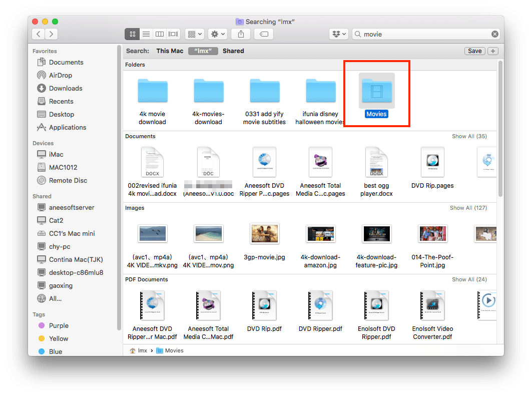Open the search filter dropdown menu
532x396 pixels.
[x=339, y=34]
